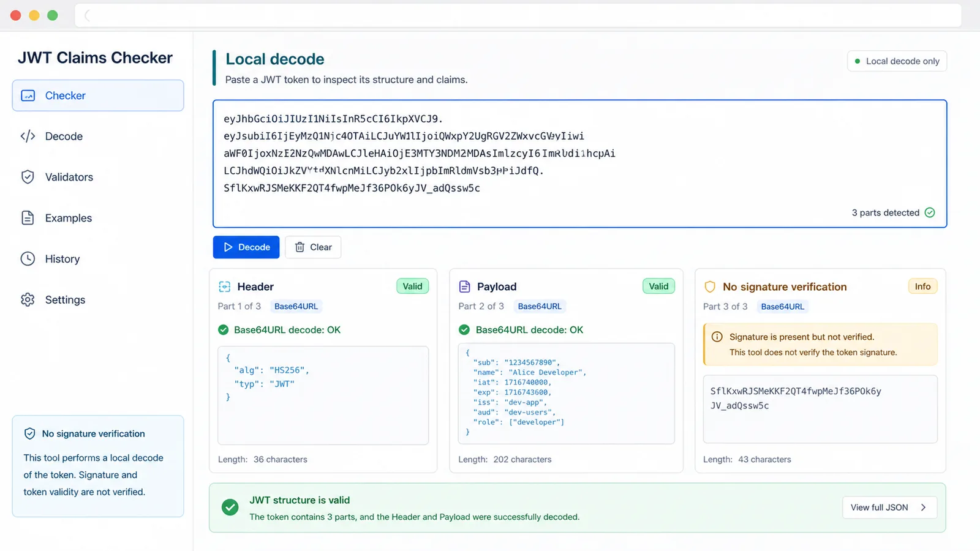Viewport: 980px width, 551px height.
Task: Click the blue Decode button
Action: coord(246,247)
